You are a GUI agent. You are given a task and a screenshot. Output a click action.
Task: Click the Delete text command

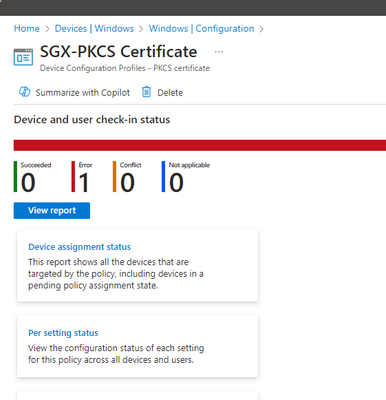coord(170,92)
